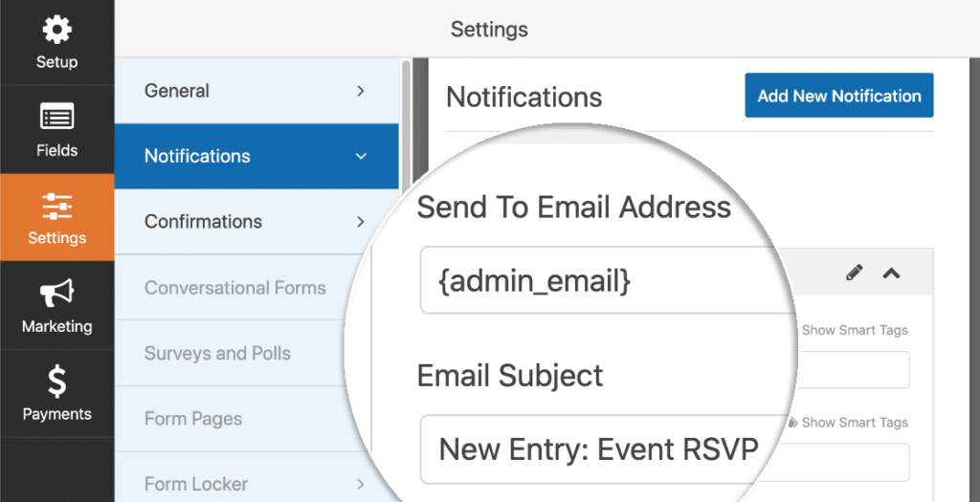Open the Marketing megaphone icon
The width and height of the screenshot is (980, 502).
[x=56, y=293]
